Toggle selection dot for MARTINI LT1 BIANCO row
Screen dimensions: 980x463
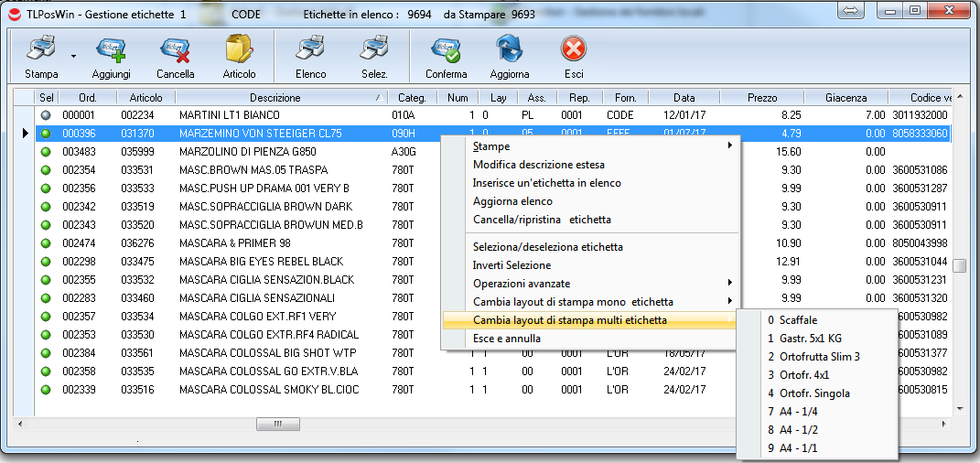pos(47,115)
